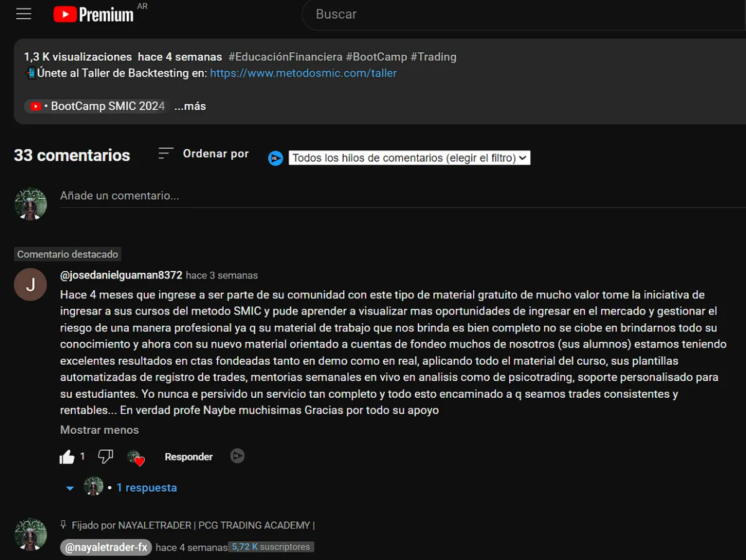This screenshot has height=560, width=746.
Task: Go to YouTube Premium home logo
Action: tap(93, 14)
